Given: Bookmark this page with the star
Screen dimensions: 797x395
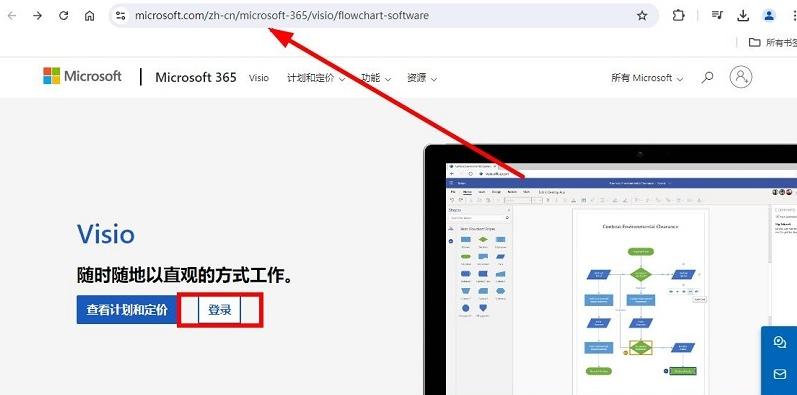Looking at the screenshot, I should [x=642, y=16].
